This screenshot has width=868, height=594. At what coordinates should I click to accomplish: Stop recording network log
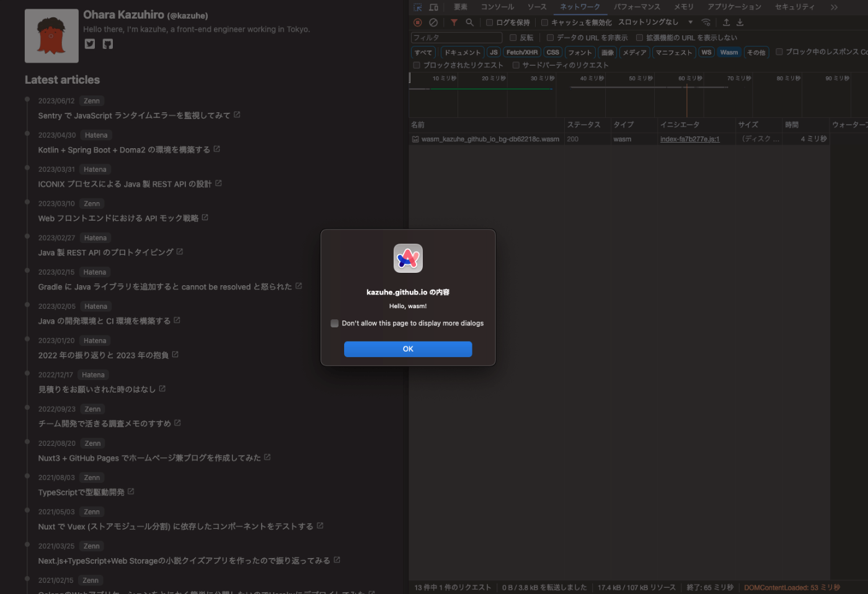418,22
